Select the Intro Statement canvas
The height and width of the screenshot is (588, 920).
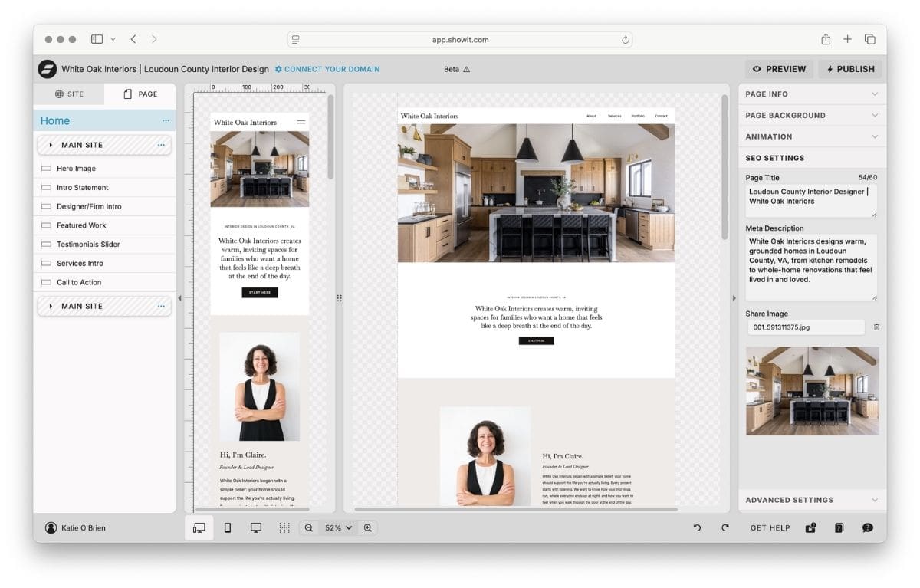[x=104, y=188]
